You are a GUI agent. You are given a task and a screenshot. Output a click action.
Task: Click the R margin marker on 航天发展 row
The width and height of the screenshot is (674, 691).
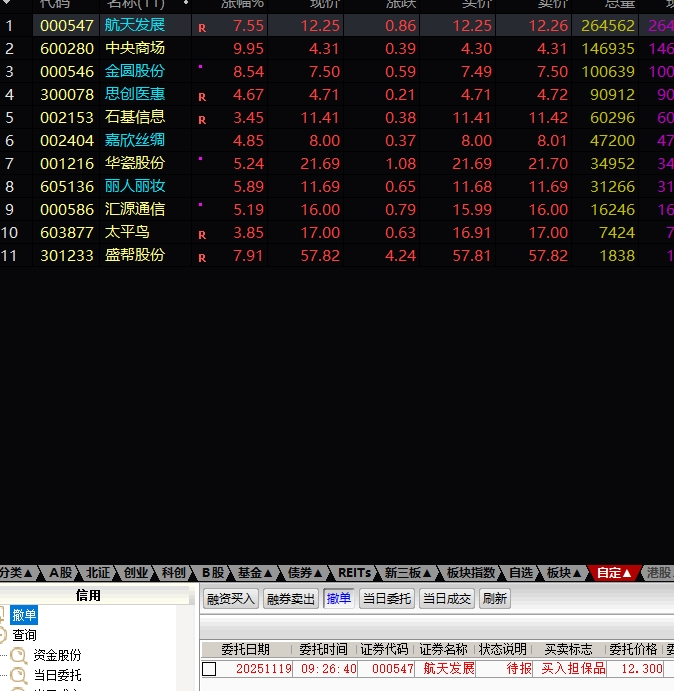pyautogui.click(x=202, y=28)
